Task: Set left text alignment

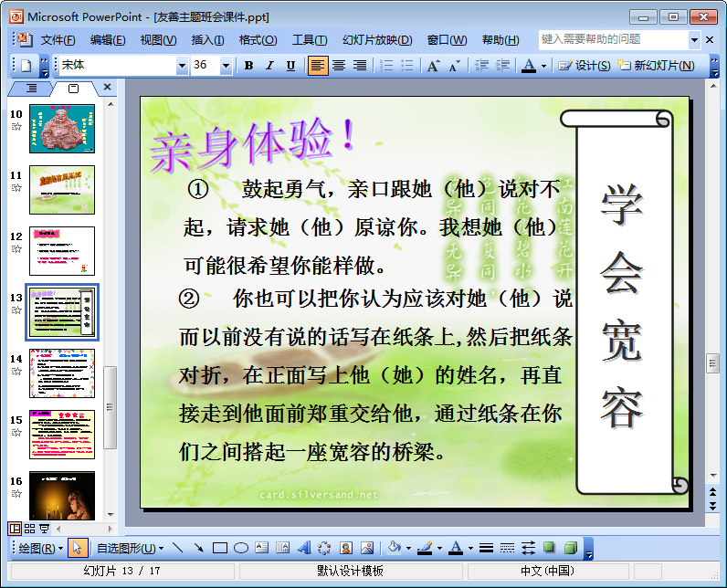Action: click(x=318, y=66)
